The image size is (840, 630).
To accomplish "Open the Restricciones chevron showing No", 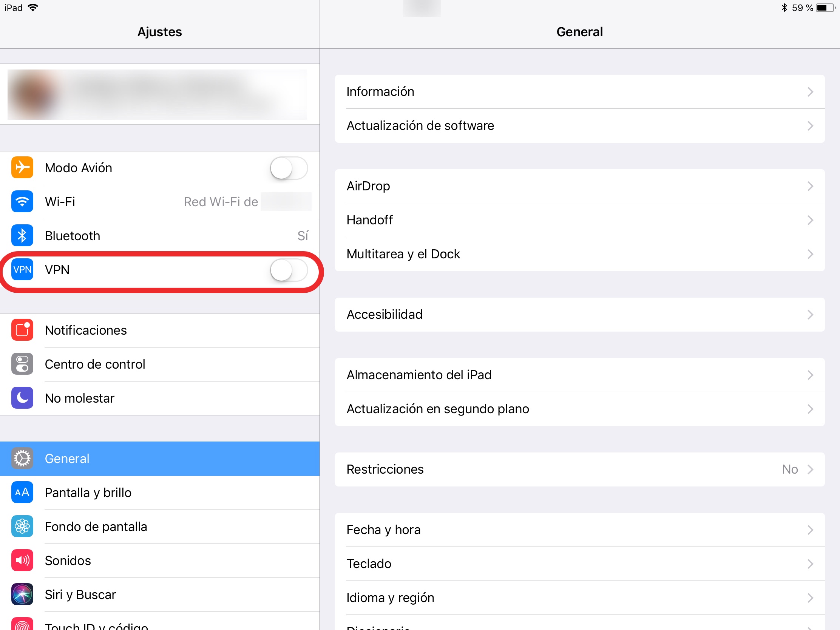I will click(x=810, y=469).
